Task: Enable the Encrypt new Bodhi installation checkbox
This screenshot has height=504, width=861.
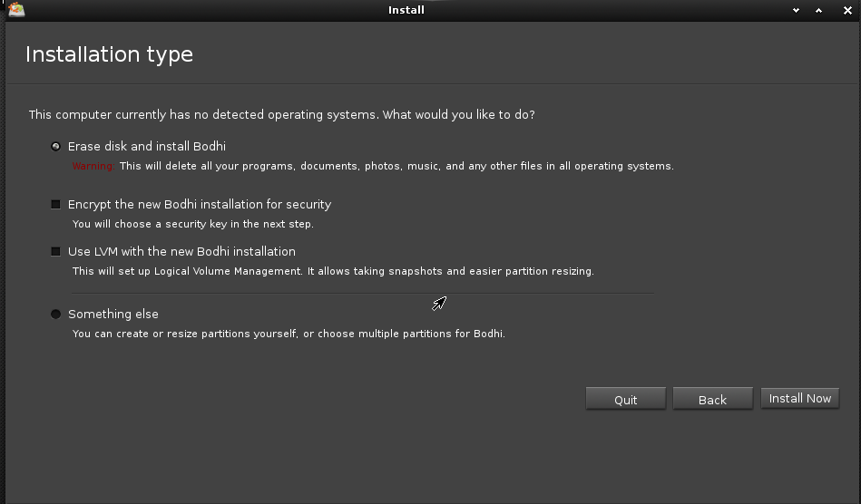Action: pos(56,204)
